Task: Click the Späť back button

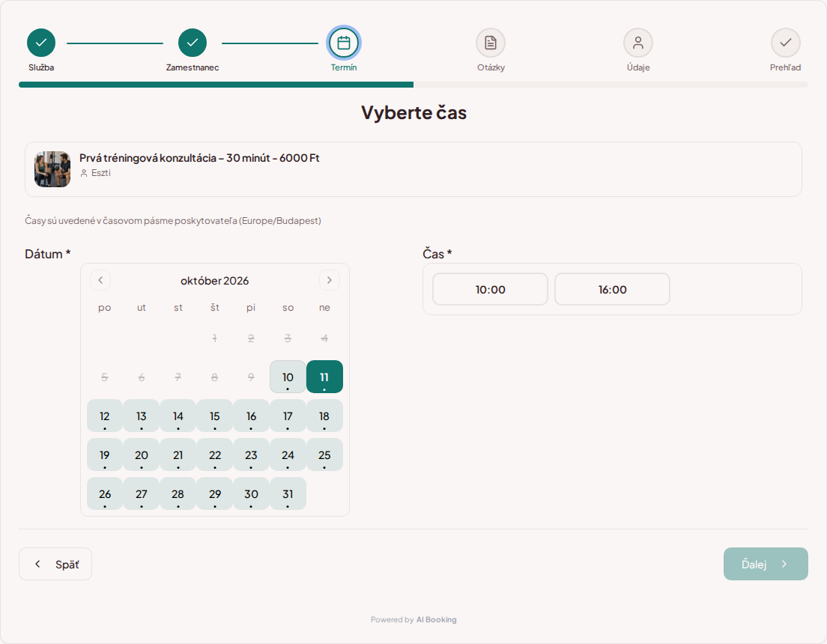Action: (x=55, y=564)
